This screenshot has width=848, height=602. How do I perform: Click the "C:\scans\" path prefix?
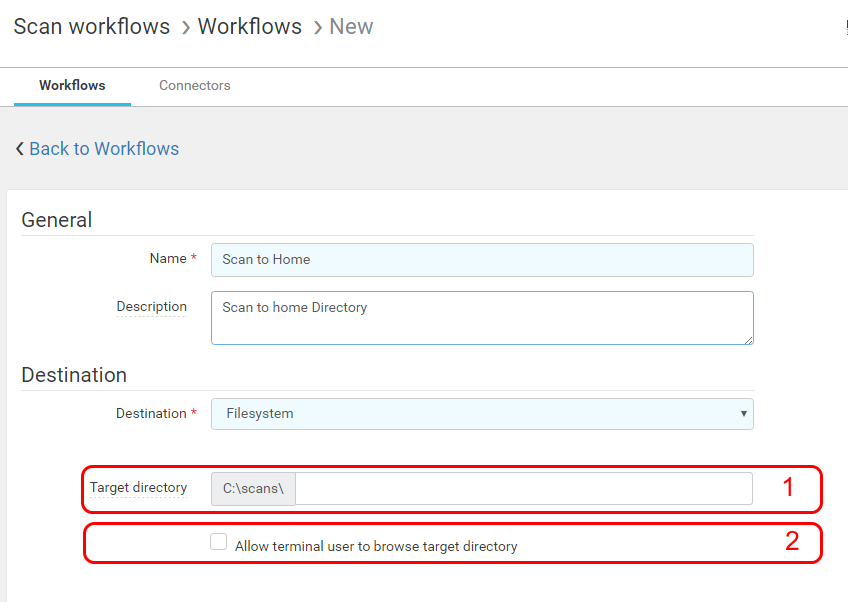point(253,489)
